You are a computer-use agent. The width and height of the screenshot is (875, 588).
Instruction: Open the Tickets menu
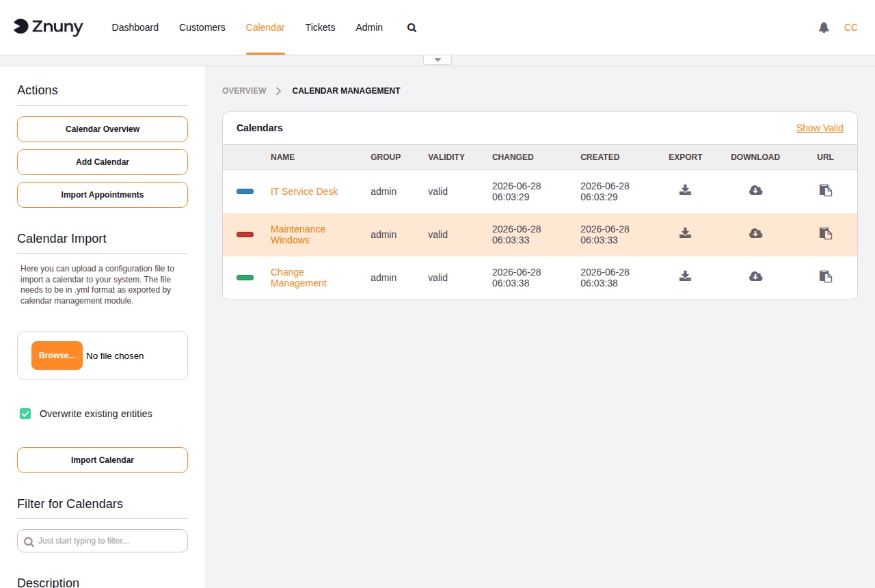point(320,27)
